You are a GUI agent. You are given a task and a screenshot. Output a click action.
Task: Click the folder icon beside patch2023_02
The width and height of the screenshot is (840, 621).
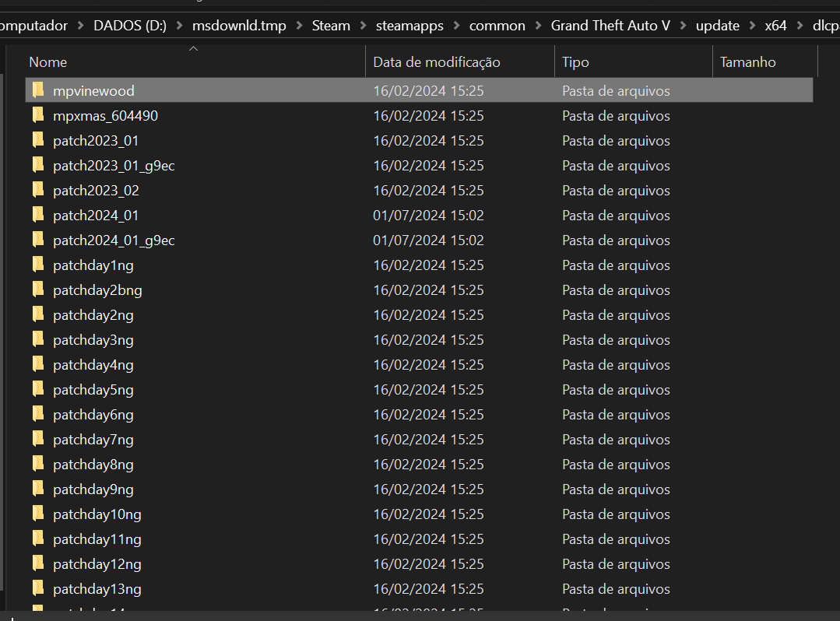pyautogui.click(x=38, y=191)
